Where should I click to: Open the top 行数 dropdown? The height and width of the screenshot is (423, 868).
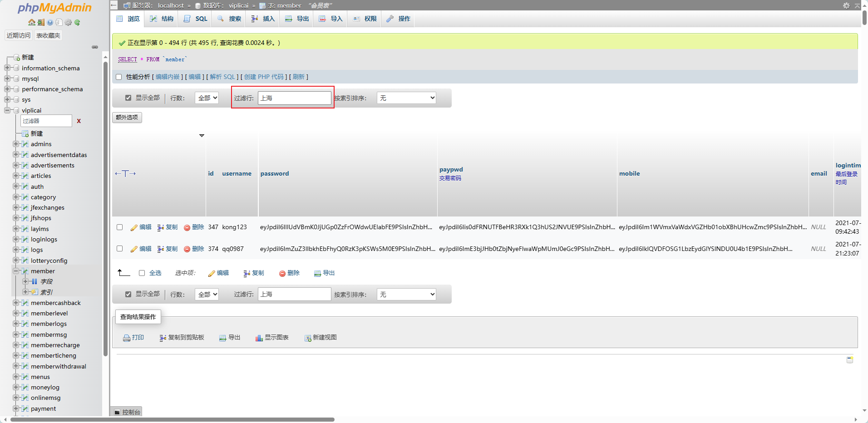(x=207, y=98)
